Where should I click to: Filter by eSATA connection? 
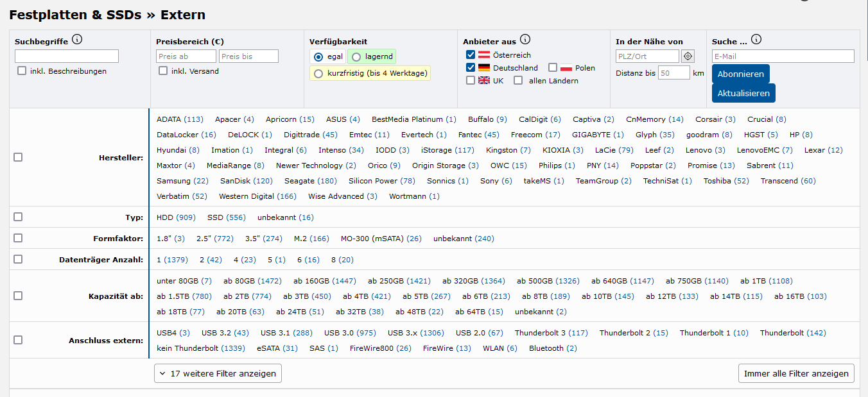pyautogui.click(x=277, y=348)
